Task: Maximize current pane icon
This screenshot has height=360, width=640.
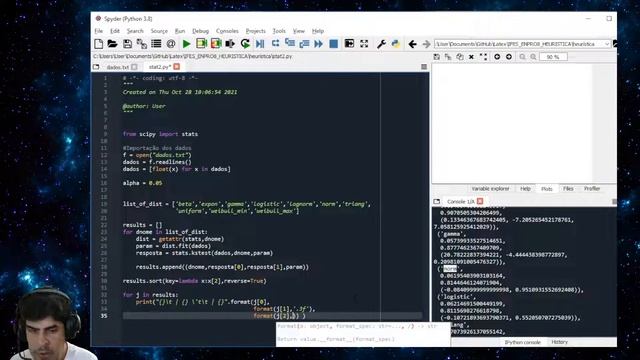Action: tap(349, 44)
